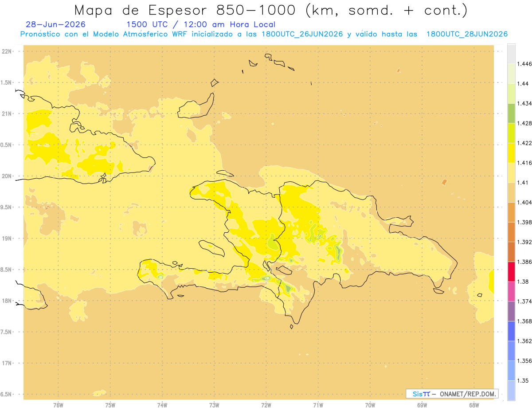Screen dimensions: 532x411
Task: Click the pale yellow legend swatch between 1.41 and 1.416
Action: point(511,172)
